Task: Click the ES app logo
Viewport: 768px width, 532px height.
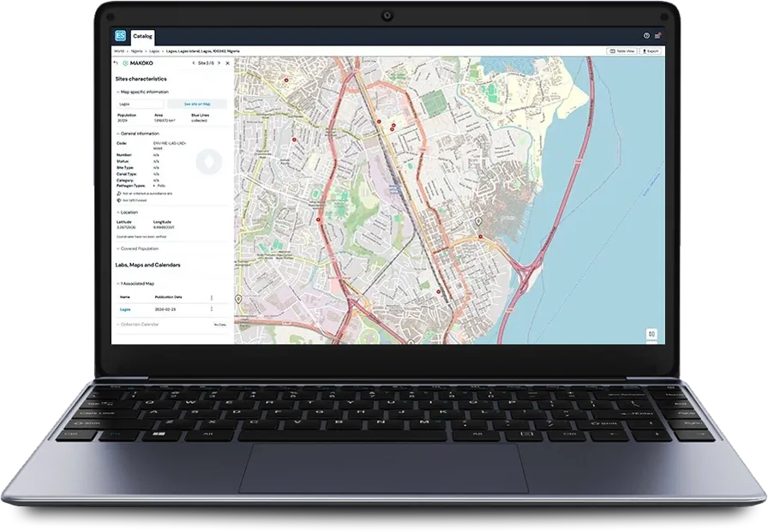Action: 120,36
